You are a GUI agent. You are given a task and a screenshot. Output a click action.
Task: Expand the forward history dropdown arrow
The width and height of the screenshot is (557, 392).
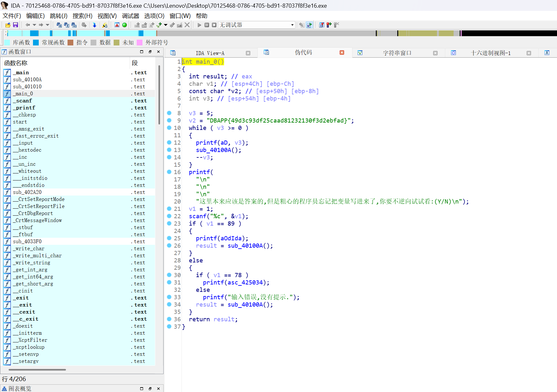(47, 25)
